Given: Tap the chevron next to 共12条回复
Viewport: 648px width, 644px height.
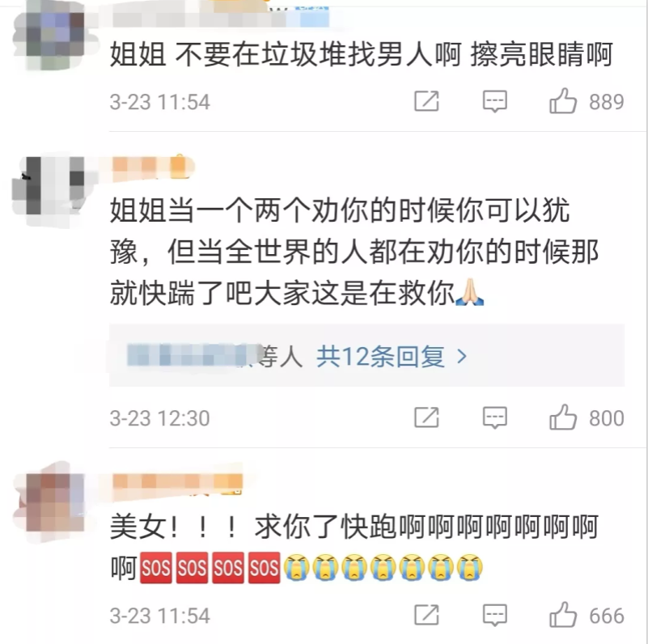Looking at the screenshot, I should pos(462,356).
